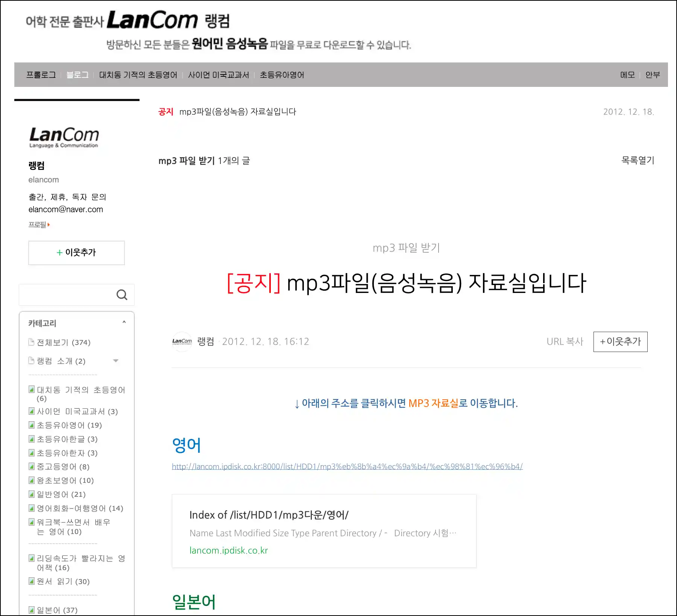
Task: Expand the 랭컴 소개 category dropdown arrow
Action: point(116,361)
